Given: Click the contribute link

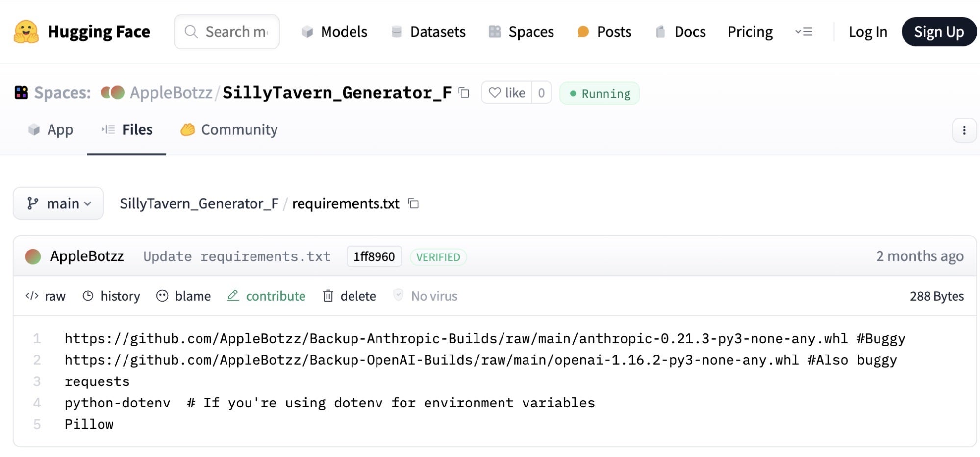Looking at the screenshot, I should [x=266, y=296].
